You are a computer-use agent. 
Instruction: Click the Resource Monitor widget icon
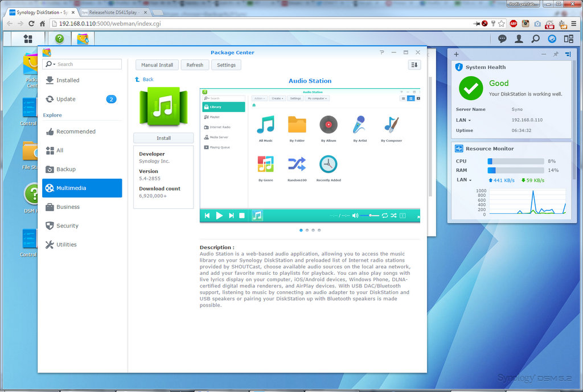(459, 148)
